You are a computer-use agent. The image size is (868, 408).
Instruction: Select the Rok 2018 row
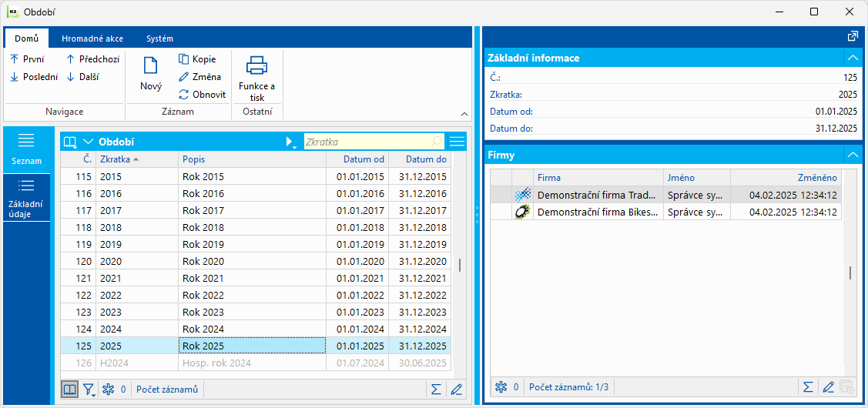point(255,228)
